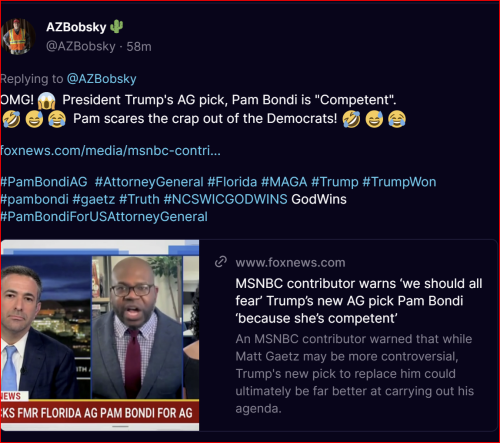Follow the foxnews.com/media/msnbc-contri... link

[x=110, y=151]
